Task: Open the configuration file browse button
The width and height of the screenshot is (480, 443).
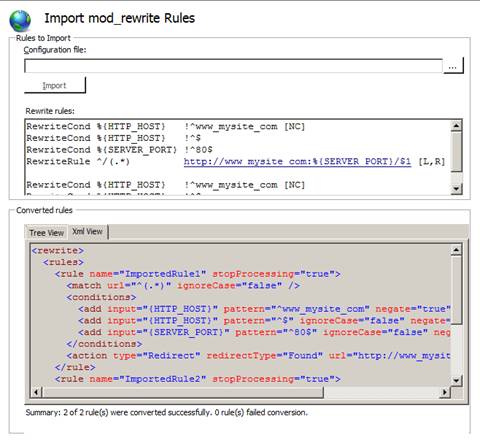Action: 453,65
